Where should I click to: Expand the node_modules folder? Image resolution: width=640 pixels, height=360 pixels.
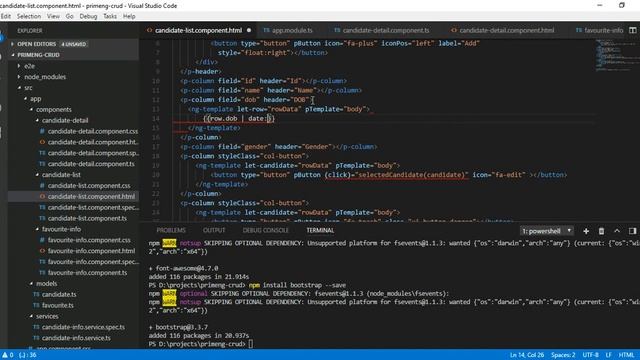44,77
